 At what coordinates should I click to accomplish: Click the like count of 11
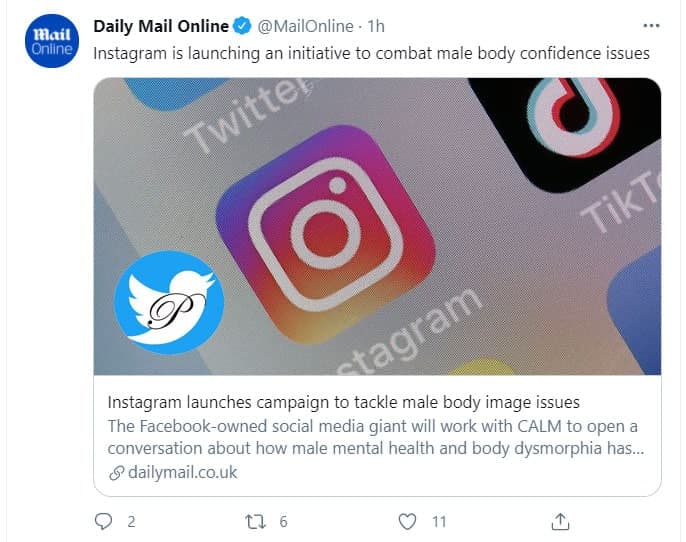tap(440, 521)
